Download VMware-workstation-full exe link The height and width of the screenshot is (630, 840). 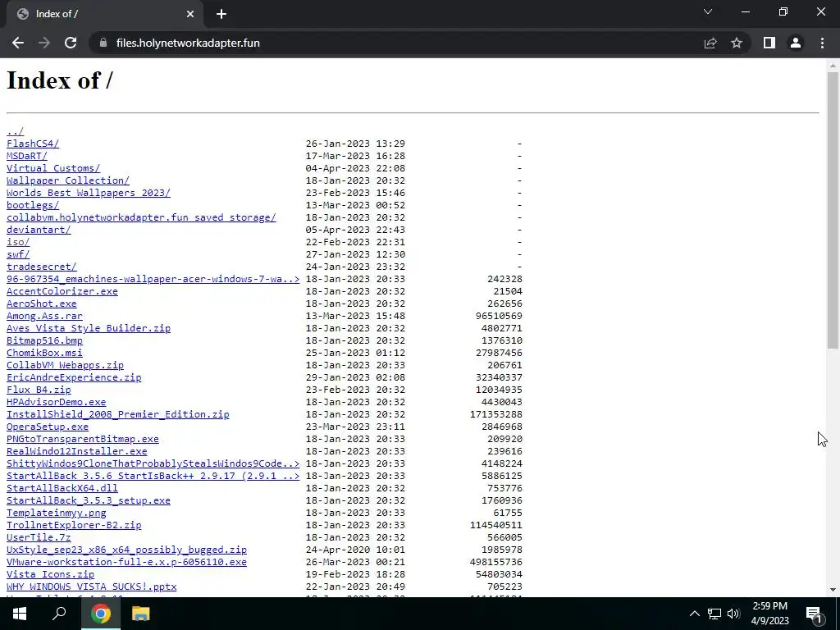pos(127,563)
